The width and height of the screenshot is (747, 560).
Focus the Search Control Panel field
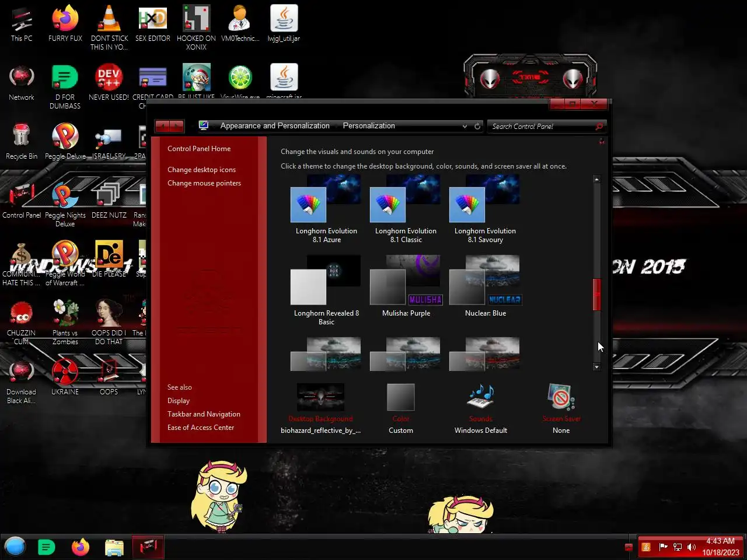(541, 126)
